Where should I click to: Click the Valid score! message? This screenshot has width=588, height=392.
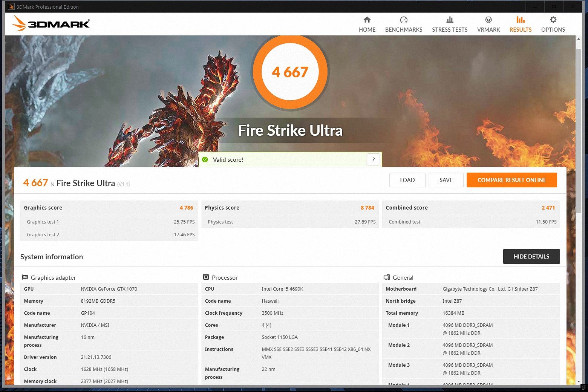pyautogui.click(x=228, y=159)
